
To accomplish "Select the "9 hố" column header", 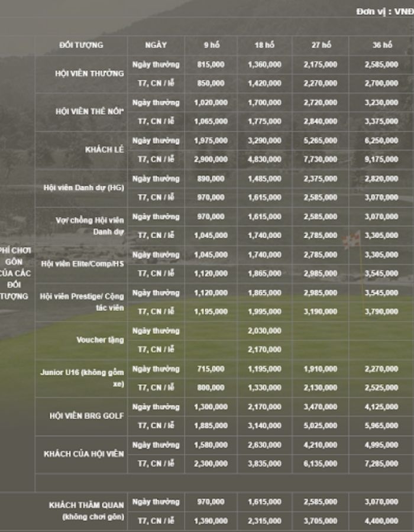I will pyautogui.click(x=211, y=45).
